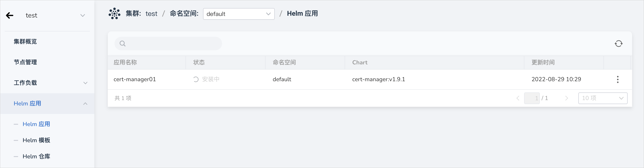The image size is (644, 168).
Task: Open the namespace dropdown showing default
Action: pyautogui.click(x=239, y=14)
